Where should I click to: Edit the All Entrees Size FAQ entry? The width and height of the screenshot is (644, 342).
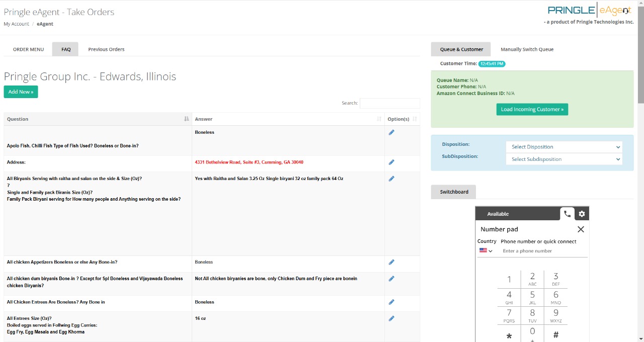pos(391,318)
